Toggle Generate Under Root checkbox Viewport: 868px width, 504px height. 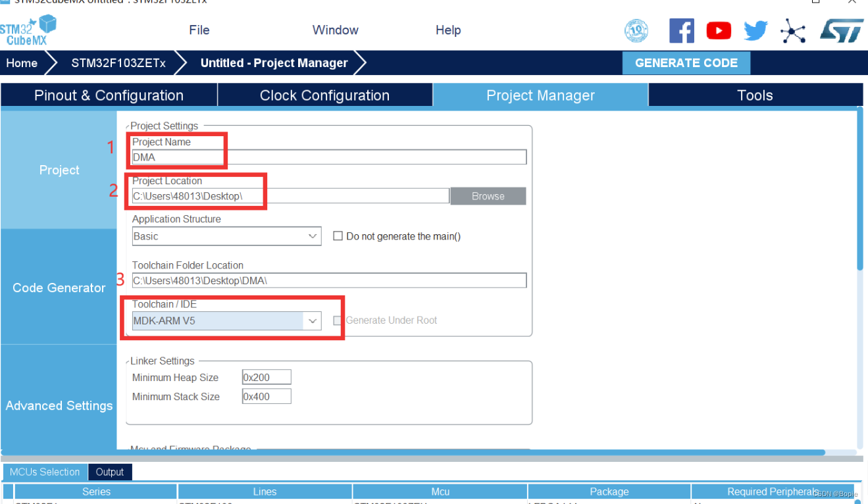click(338, 320)
